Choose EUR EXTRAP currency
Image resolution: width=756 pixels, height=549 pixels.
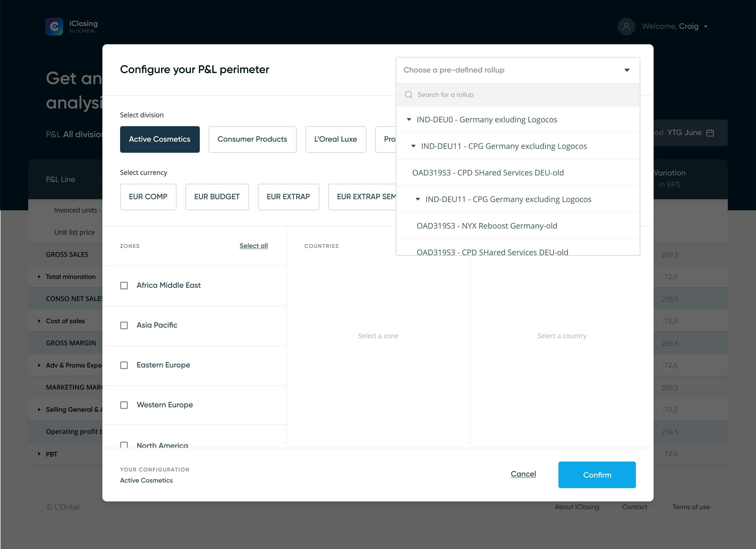[x=288, y=197]
